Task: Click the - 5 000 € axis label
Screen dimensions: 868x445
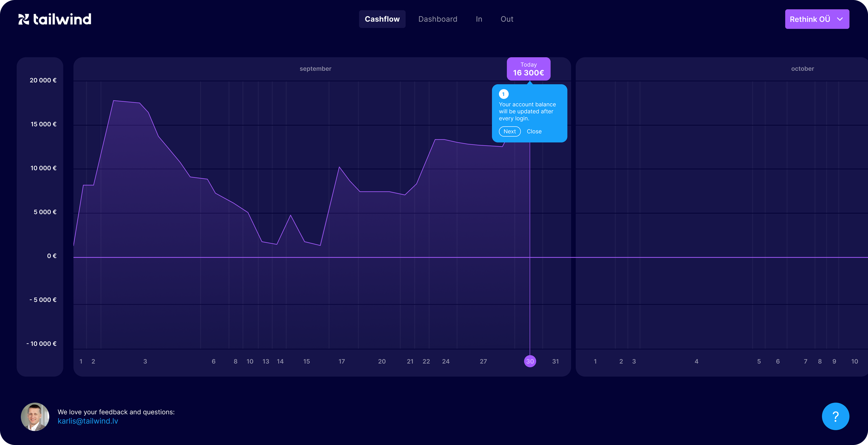Action: 43,300
